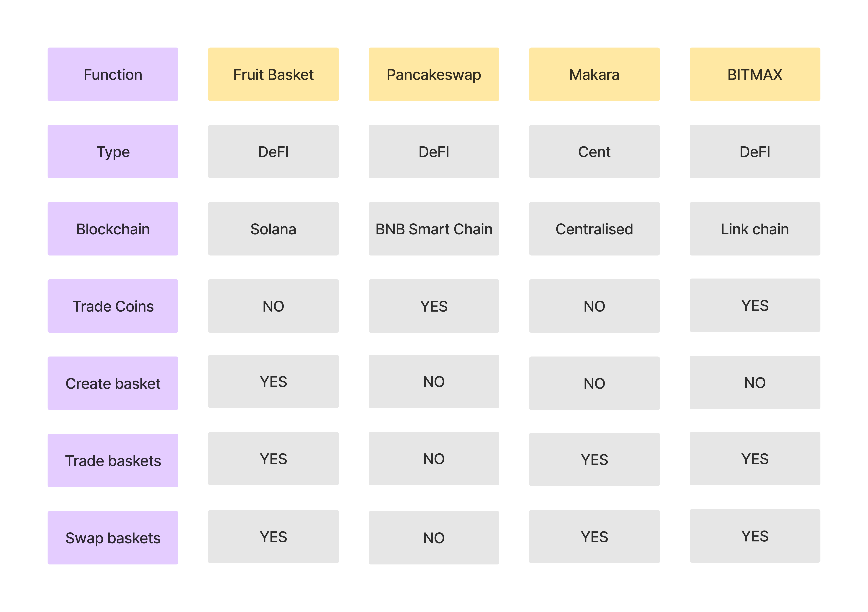Select the Swap baskets row label

[x=113, y=538]
